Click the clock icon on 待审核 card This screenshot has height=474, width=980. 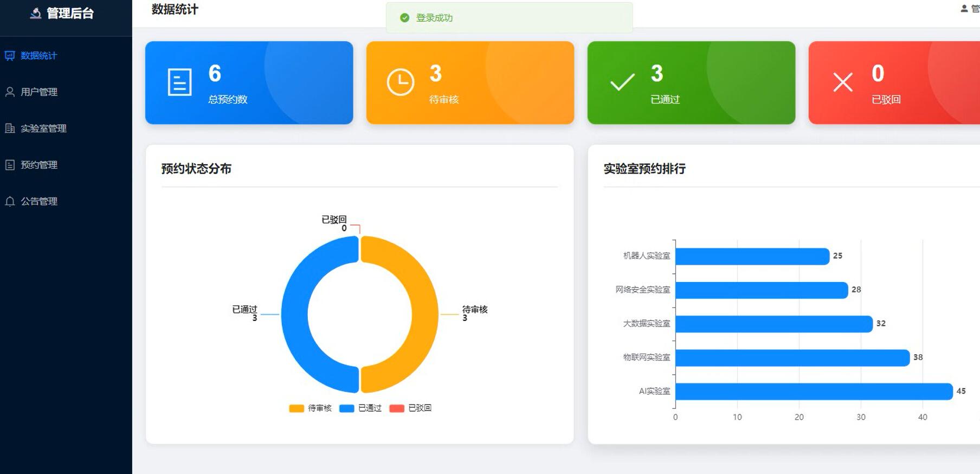click(x=401, y=82)
